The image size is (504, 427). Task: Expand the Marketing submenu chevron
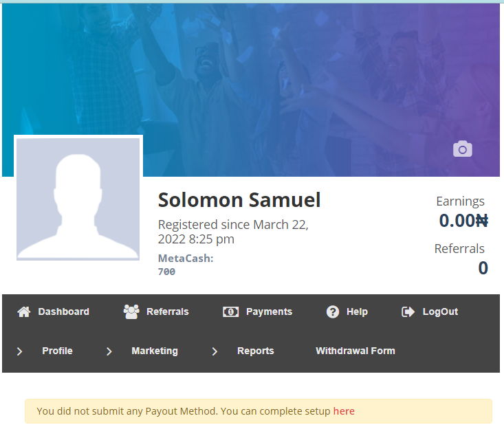(109, 351)
